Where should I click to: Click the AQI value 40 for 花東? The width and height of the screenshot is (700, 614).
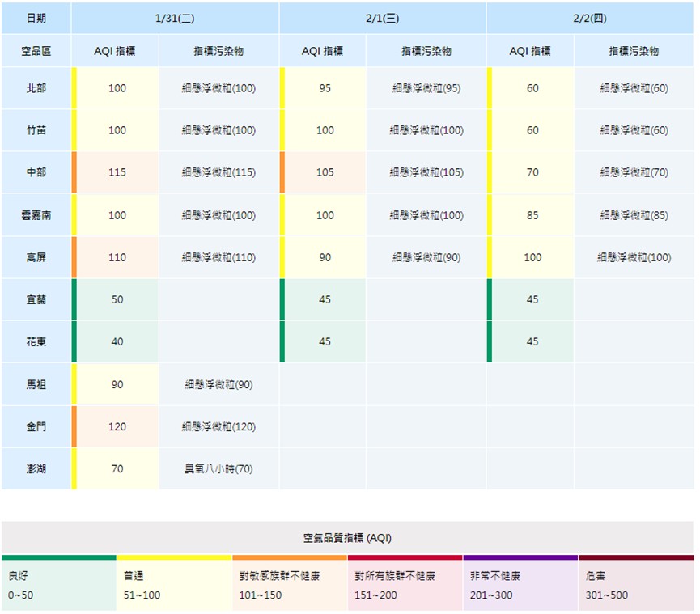pyautogui.click(x=117, y=341)
